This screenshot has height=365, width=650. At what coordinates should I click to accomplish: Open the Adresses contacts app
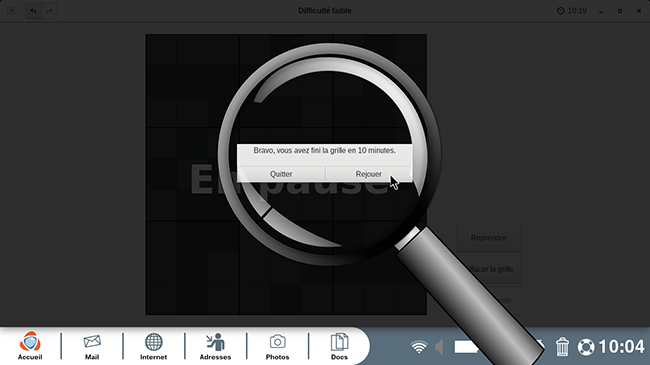tap(215, 346)
